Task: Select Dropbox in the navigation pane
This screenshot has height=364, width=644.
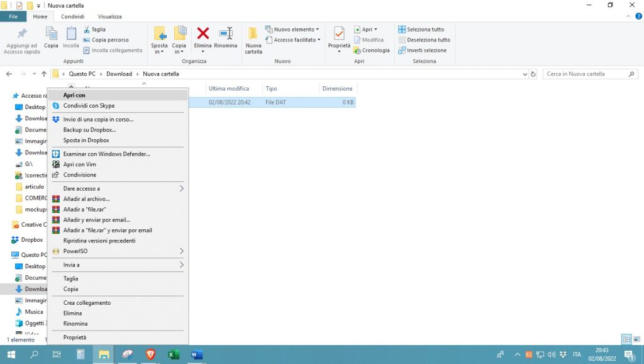Action: point(31,240)
